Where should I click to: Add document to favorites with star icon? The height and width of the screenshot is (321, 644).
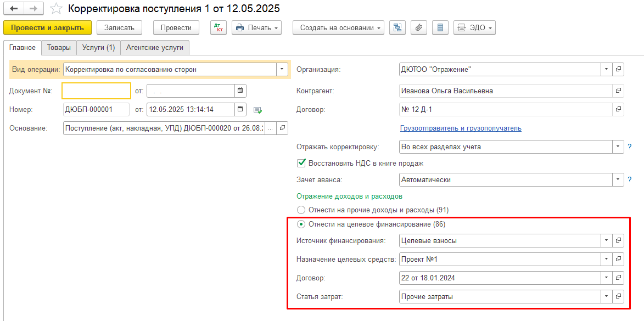click(x=56, y=9)
